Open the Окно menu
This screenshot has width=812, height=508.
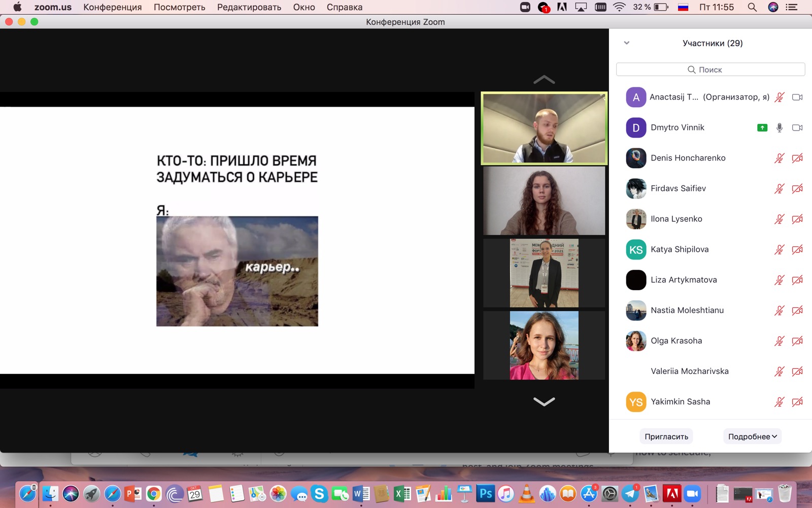tap(304, 7)
